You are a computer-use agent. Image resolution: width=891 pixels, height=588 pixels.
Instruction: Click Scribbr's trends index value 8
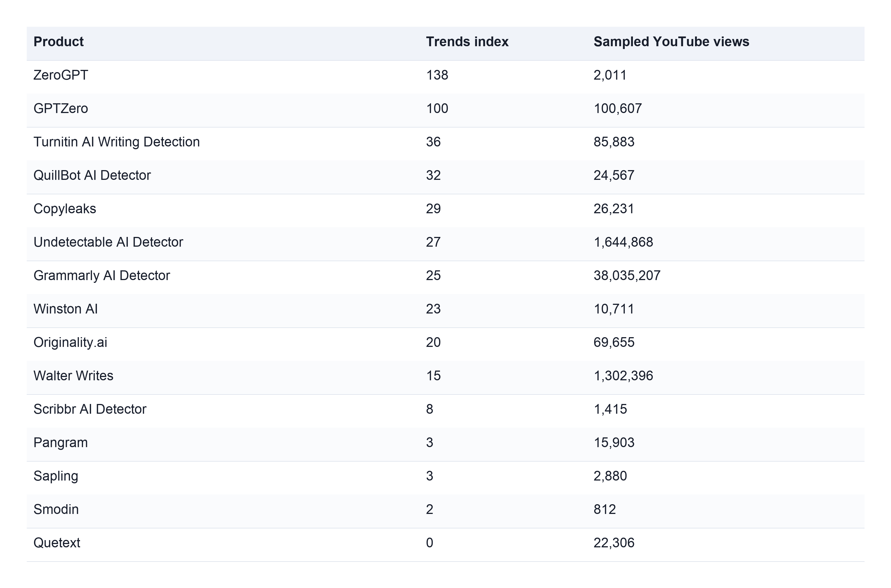[x=429, y=409]
